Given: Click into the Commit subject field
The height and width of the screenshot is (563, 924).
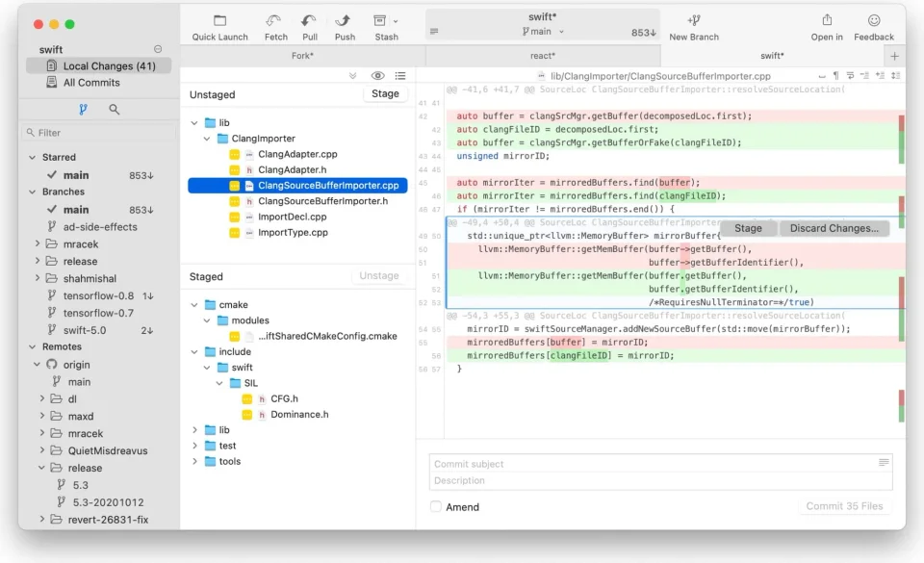Looking at the screenshot, I should point(660,464).
